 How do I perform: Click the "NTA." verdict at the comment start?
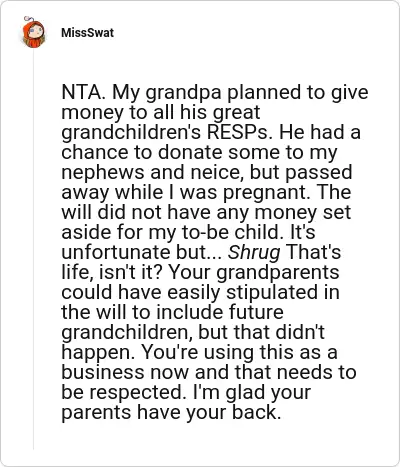[84, 92]
